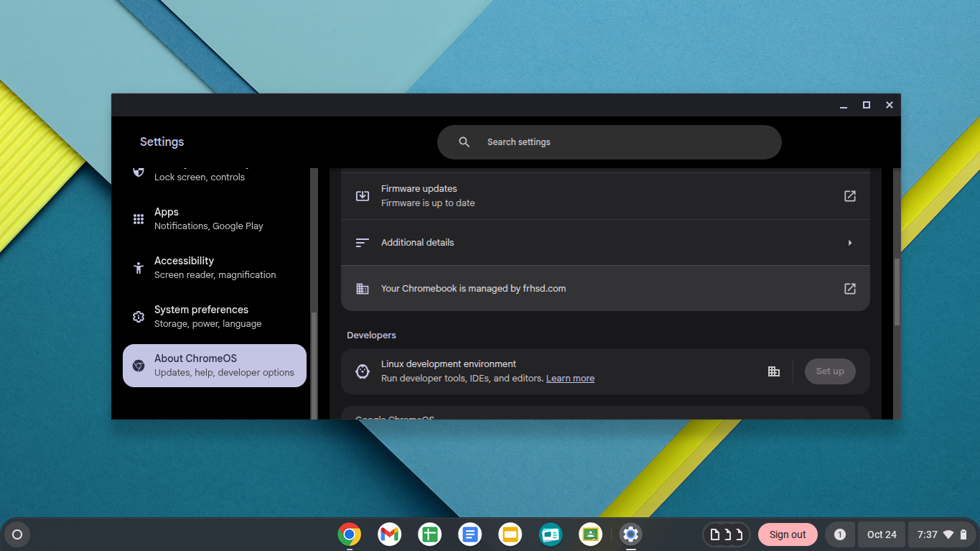
Task: Click the Learn more link
Action: [570, 379]
